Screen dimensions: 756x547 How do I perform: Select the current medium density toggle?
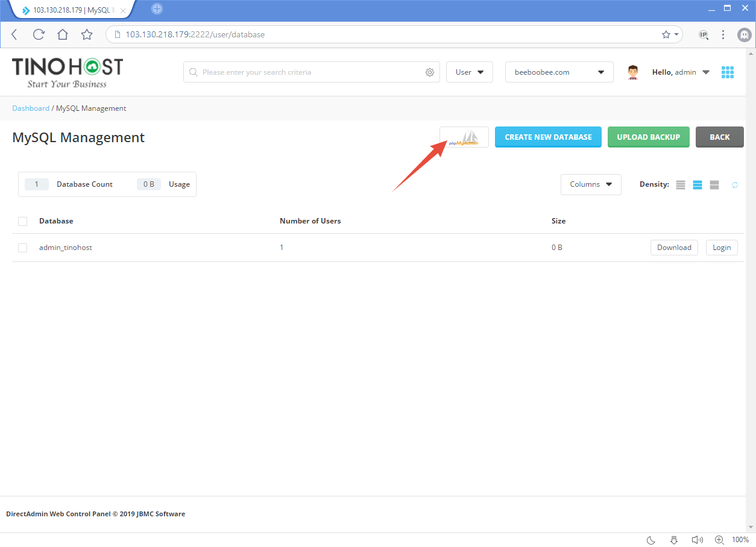tap(697, 184)
